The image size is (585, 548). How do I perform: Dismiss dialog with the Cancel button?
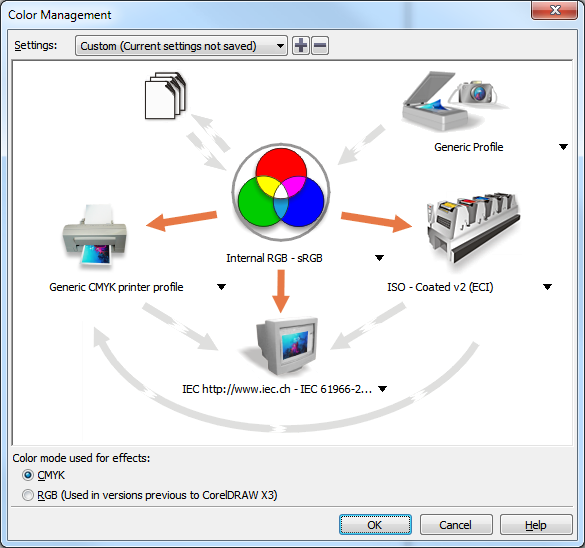click(x=456, y=525)
